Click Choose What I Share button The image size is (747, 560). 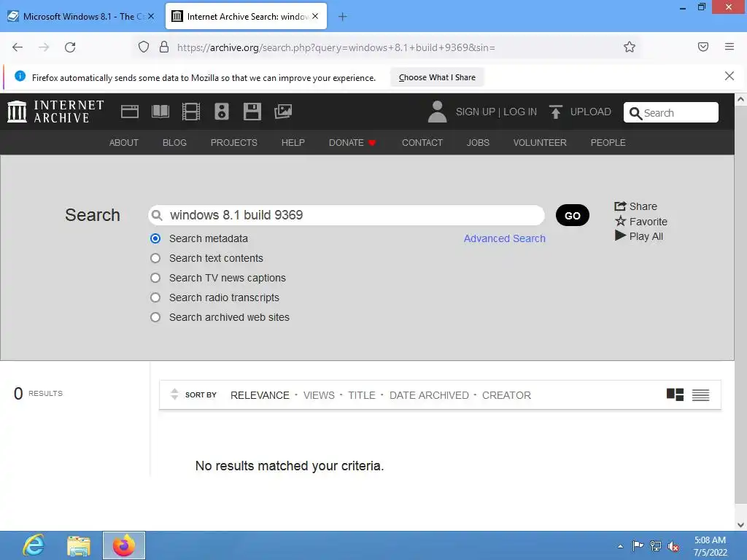click(x=437, y=77)
